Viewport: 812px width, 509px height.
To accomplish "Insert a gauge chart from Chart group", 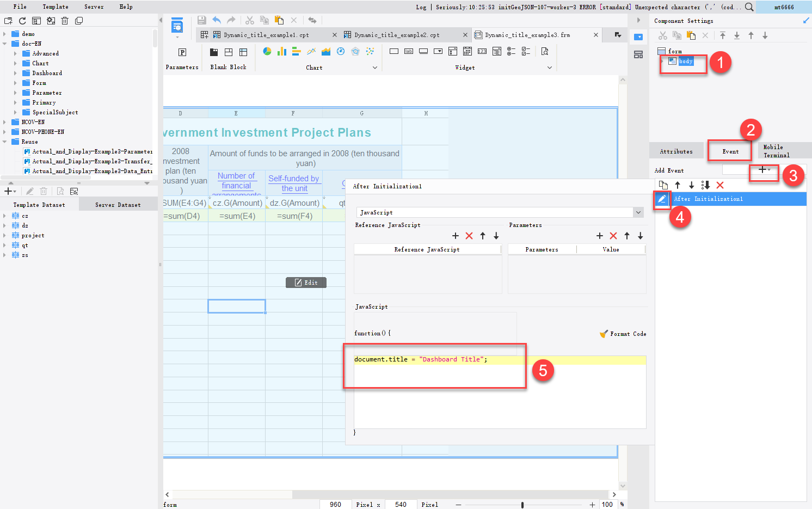I will tap(341, 51).
